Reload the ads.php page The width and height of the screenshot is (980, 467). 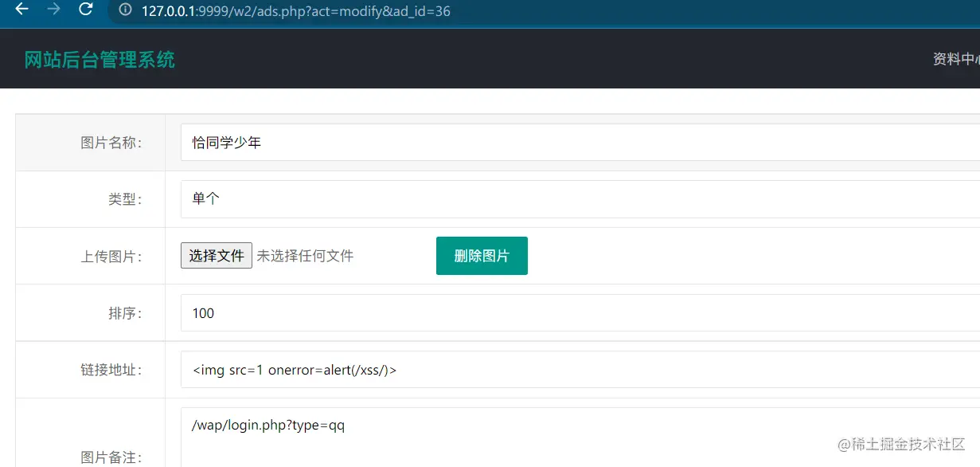pyautogui.click(x=84, y=11)
